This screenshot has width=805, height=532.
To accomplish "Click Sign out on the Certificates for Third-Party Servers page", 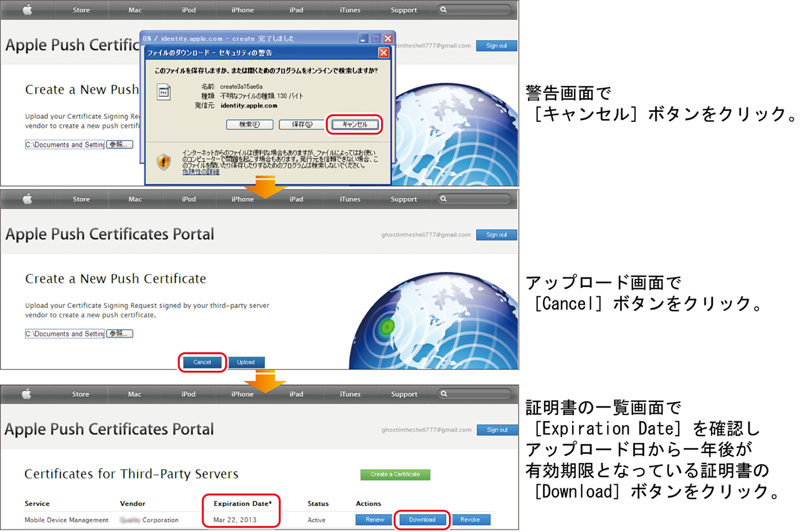I will pos(497,429).
